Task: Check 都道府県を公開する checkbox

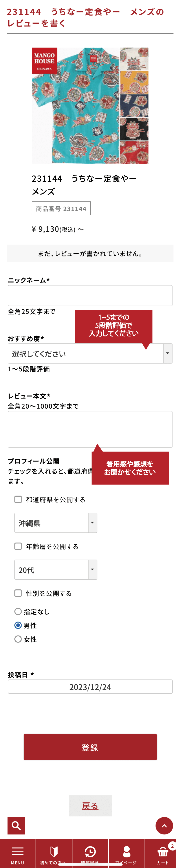Action: (x=18, y=499)
